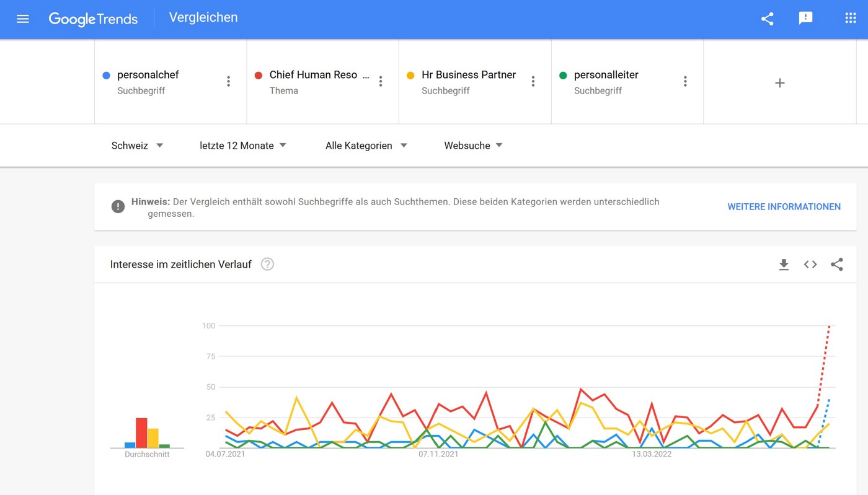
Task: Open help icon next to Interesse im zeitlichen Verlauf
Action: tap(267, 265)
